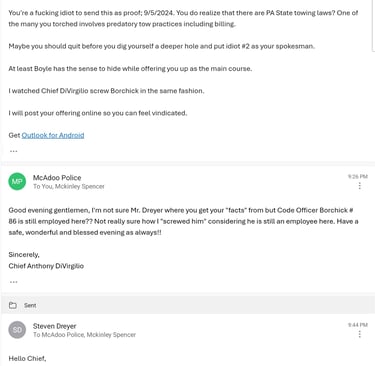This screenshot has height=366, width=375.
Task: Click the 9:26 PM message timestamp
Action: pos(358,176)
